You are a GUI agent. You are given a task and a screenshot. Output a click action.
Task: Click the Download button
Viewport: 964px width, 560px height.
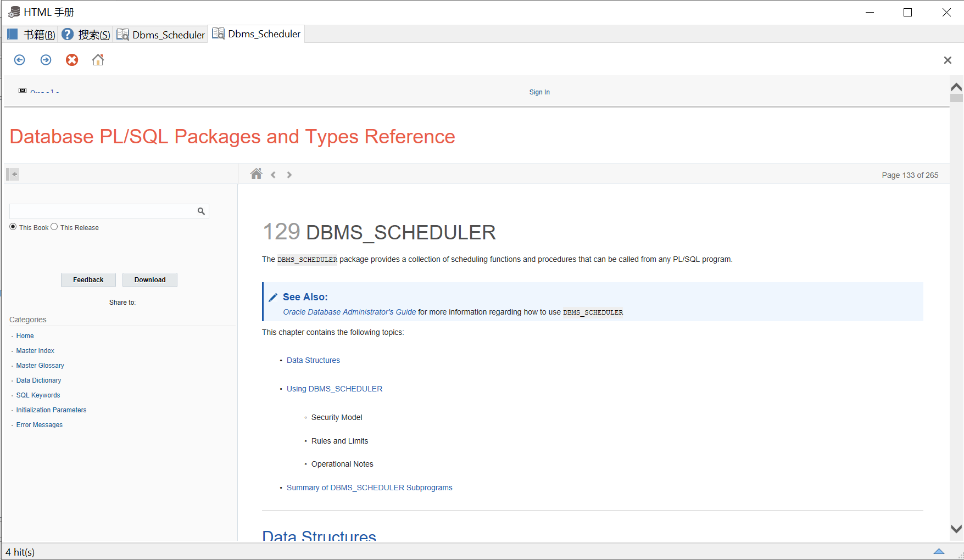tap(150, 280)
